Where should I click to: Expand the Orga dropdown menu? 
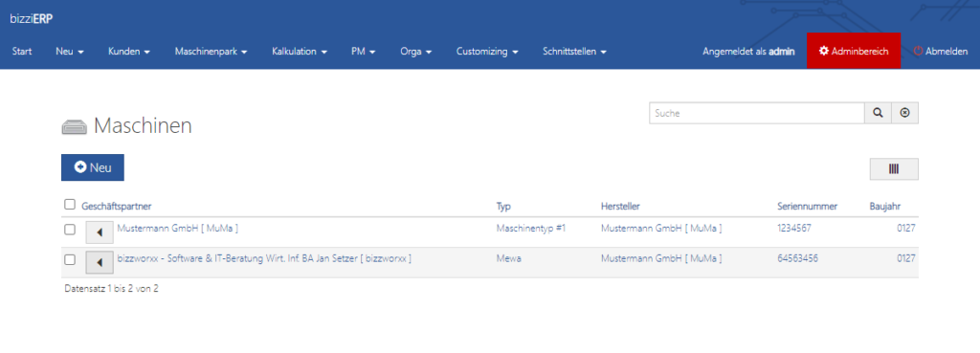[x=416, y=52]
